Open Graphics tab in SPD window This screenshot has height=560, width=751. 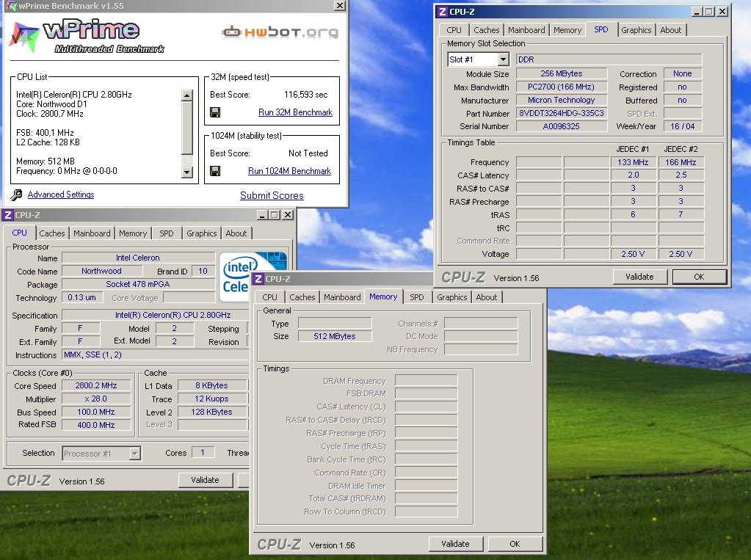[636, 29]
